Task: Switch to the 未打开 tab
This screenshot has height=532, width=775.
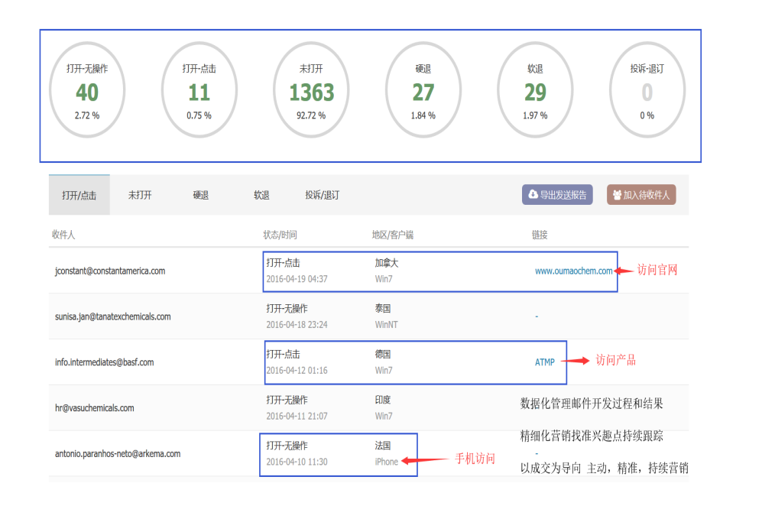Action: [x=141, y=195]
